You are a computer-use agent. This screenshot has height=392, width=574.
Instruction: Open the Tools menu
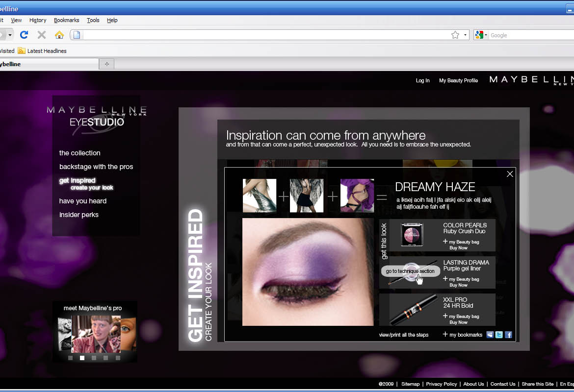[x=93, y=20]
